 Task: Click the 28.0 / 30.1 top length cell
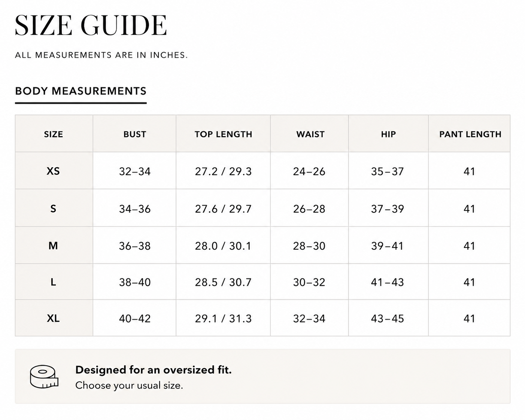(x=223, y=246)
